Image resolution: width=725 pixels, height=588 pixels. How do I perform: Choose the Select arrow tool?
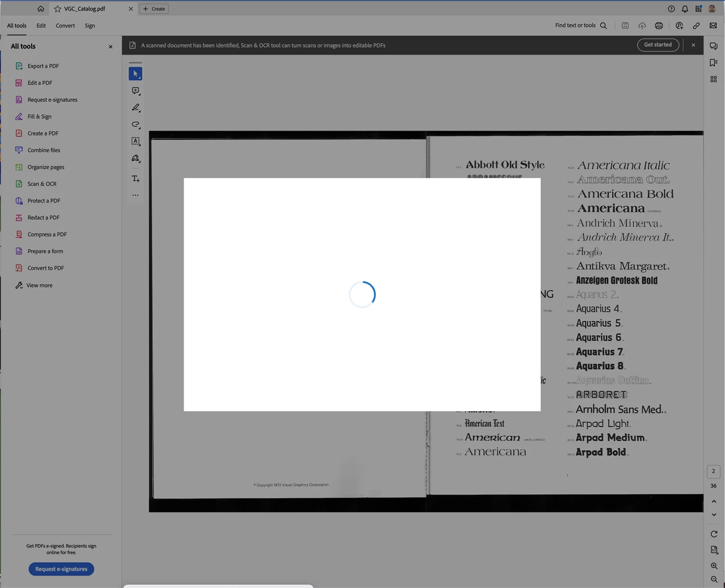coord(135,74)
